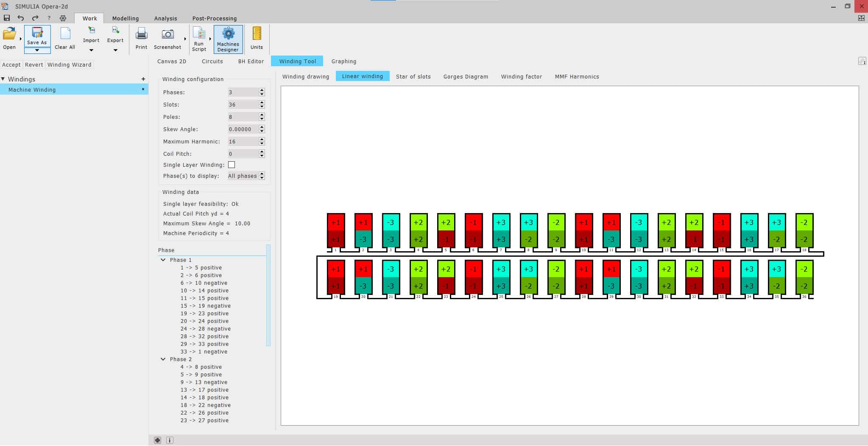Open the Gorges Diagram tab
The image size is (868, 446).
pyautogui.click(x=466, y=76)
